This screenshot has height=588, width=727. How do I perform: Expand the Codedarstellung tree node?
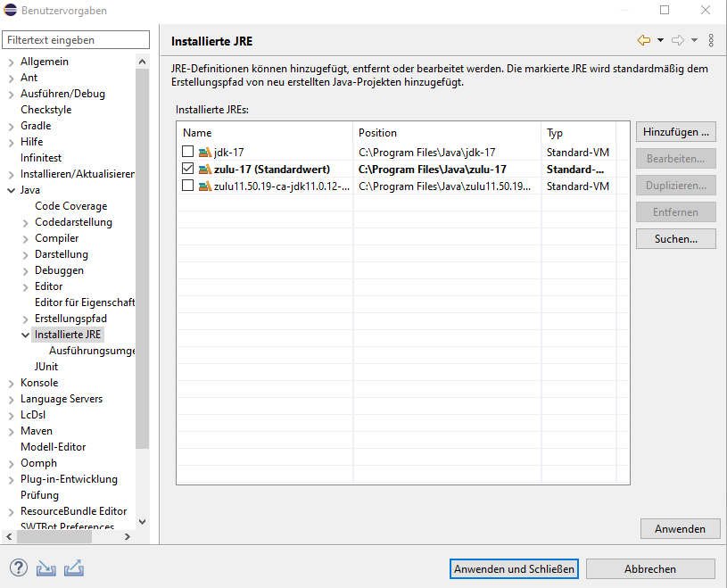pos(26,223)
